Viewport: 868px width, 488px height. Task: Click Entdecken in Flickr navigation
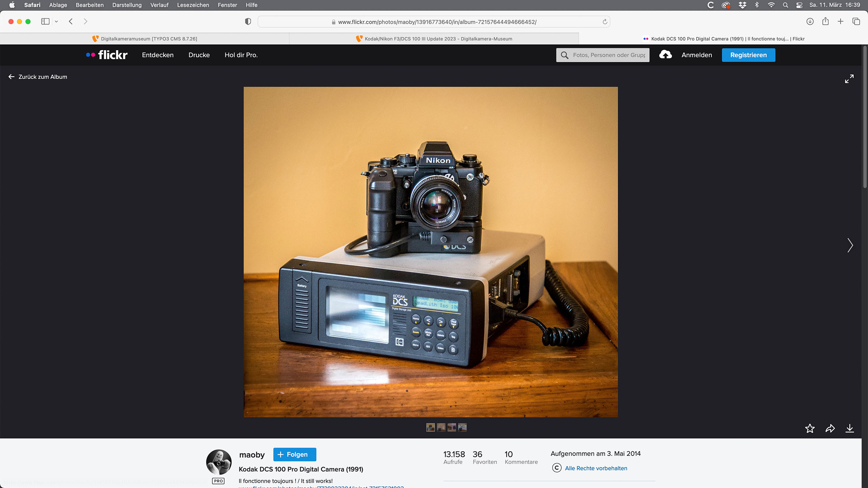158,55
